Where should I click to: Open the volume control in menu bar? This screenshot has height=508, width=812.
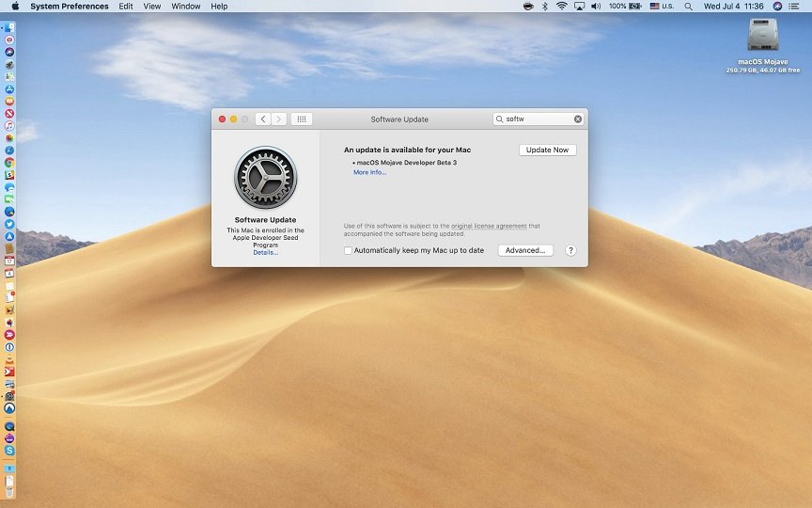pyautogui.click(x=596, y=7)
